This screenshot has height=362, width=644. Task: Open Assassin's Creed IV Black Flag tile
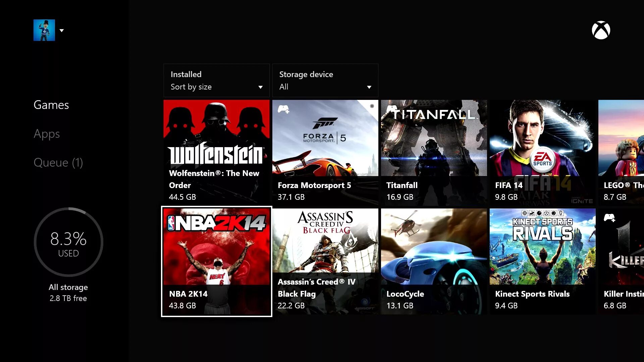point(325,261)
